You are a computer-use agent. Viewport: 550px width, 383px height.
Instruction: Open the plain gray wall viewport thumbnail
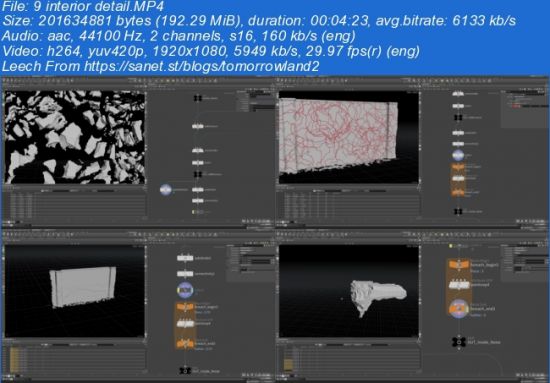tap(75, 291)
